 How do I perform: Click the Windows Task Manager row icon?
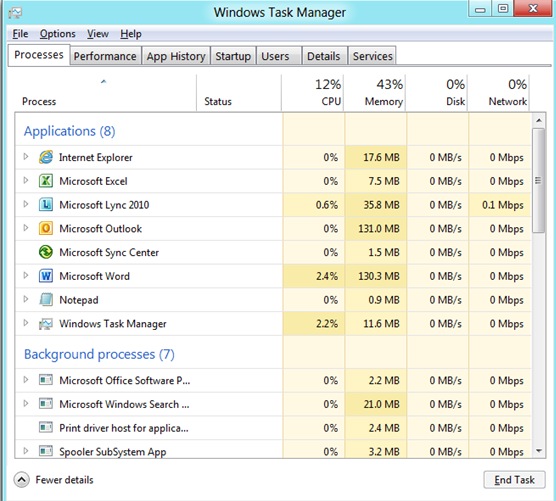pyautogui.click(x=46, y=323)
